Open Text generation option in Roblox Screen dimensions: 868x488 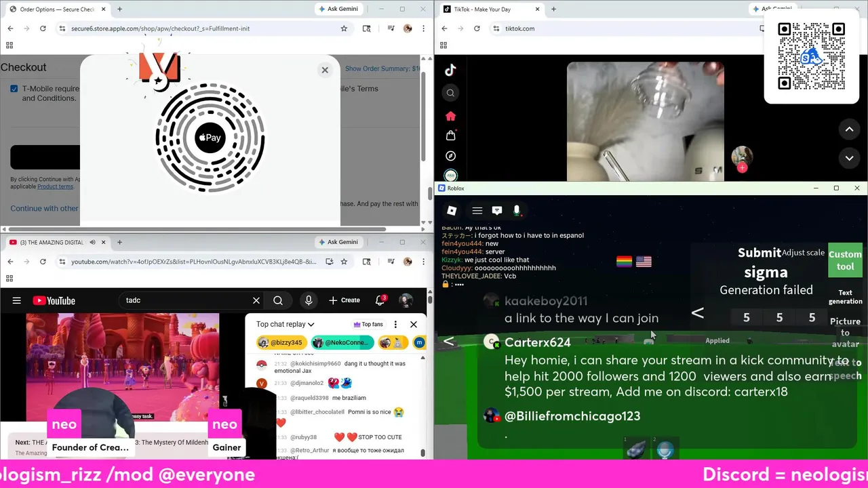tap(845, 297)
